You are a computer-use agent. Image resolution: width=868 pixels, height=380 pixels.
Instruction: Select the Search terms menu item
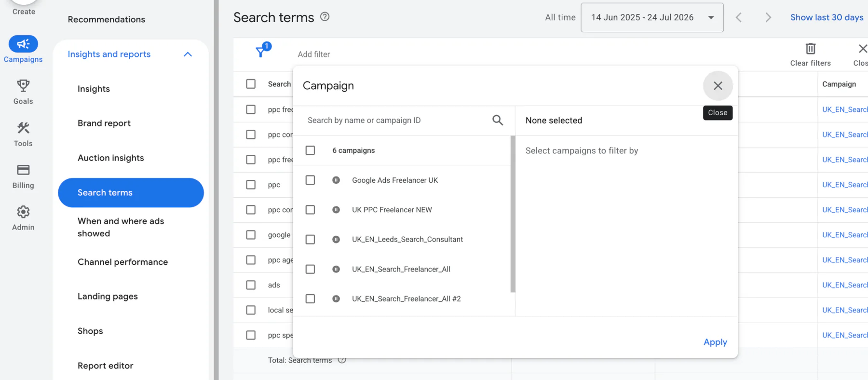pos(131,192)
